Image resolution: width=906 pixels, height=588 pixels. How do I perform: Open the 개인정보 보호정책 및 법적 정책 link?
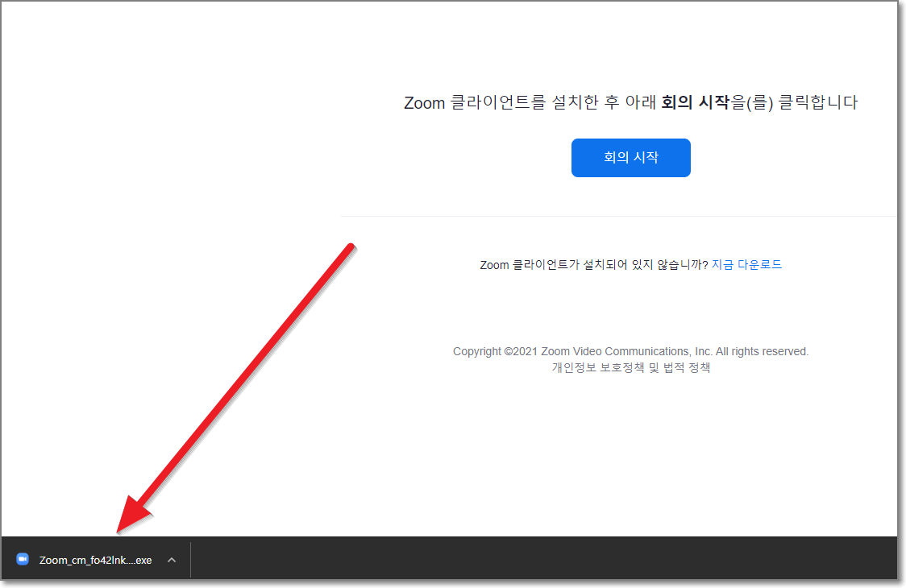[x=630, y=367]
